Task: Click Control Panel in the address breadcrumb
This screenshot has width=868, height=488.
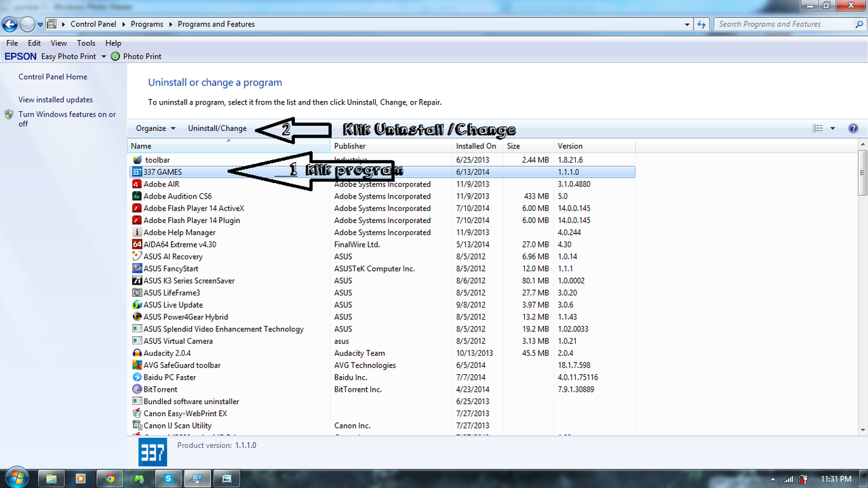Action: click(94, 24)
